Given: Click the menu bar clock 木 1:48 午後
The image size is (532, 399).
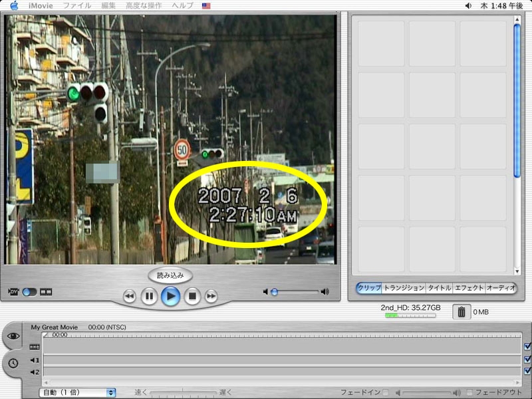Looking at the screenshot, I should [501, 5].
